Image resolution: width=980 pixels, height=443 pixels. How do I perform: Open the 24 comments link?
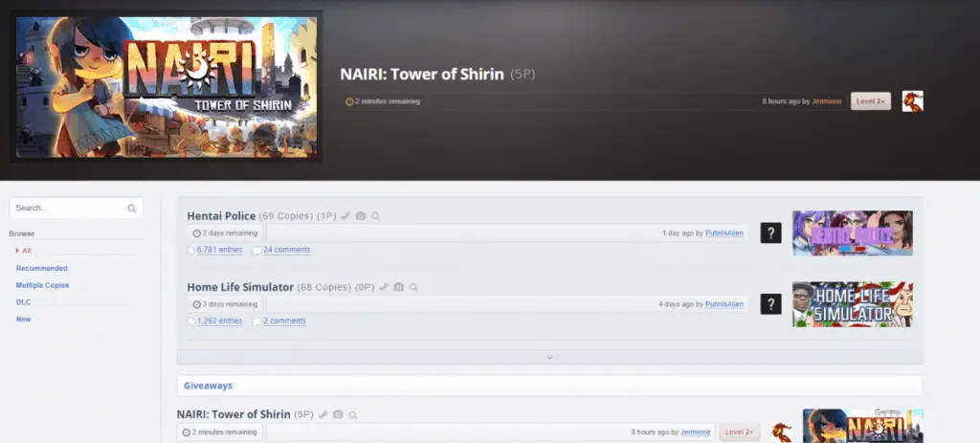click(286, 250)
